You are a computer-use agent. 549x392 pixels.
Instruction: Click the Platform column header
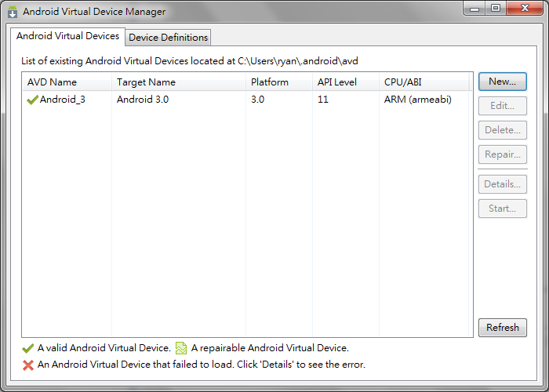pyautogui.click(x=279, y=82)
